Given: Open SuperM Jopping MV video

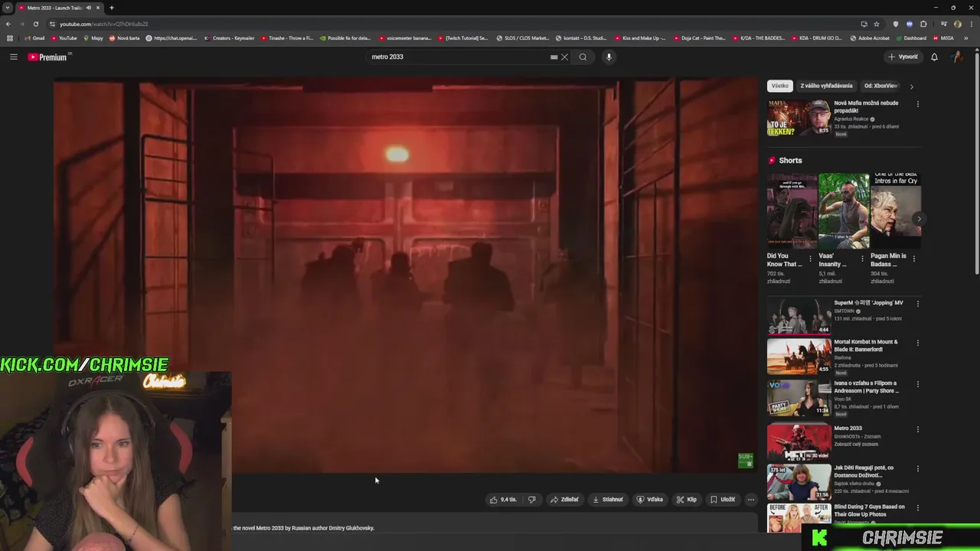Looking at the screenshot, I should [x=799, y=317].
